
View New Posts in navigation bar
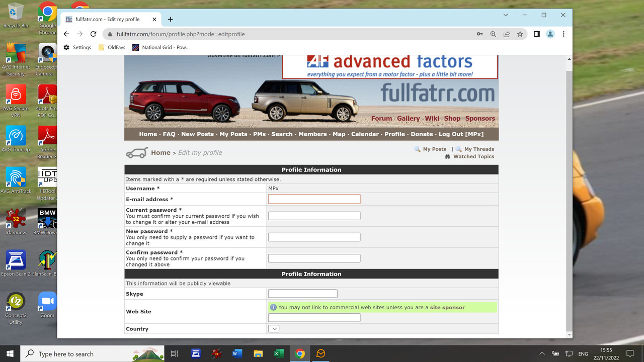(197, 134)
